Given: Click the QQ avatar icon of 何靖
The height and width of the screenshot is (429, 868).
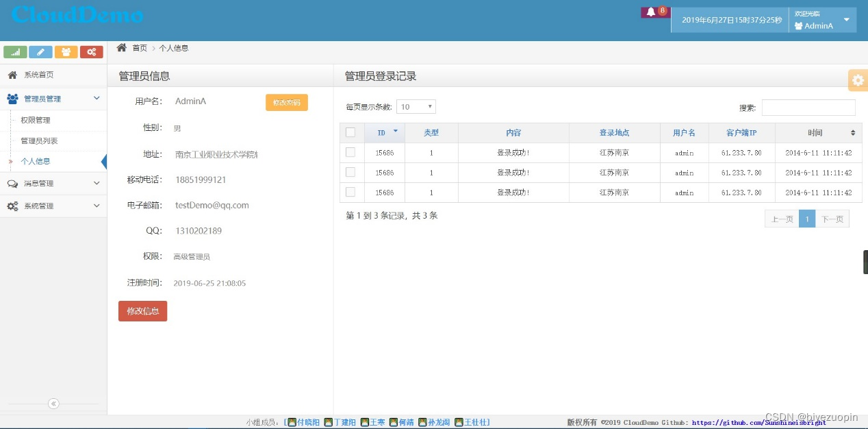Looking at the screenshot, I should (x=393, y=422).
